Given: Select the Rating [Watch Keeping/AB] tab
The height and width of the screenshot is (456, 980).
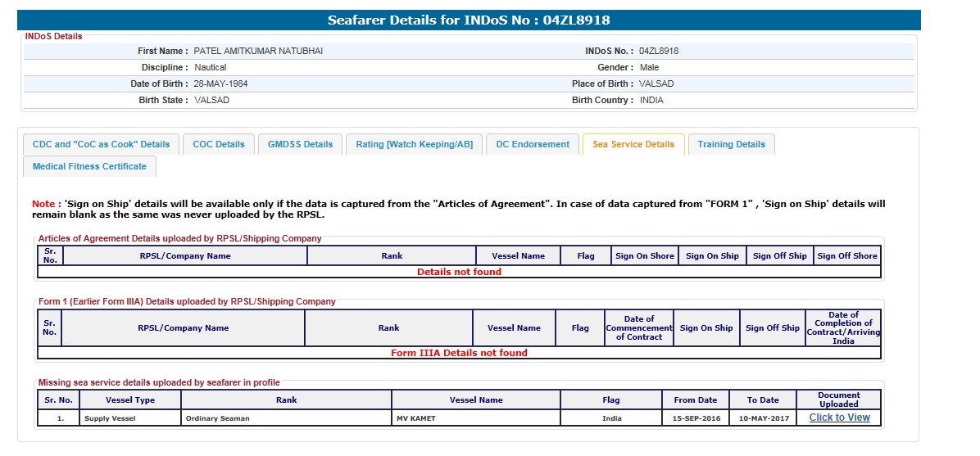Looking at the screenshot, I should tap(414, 144).
